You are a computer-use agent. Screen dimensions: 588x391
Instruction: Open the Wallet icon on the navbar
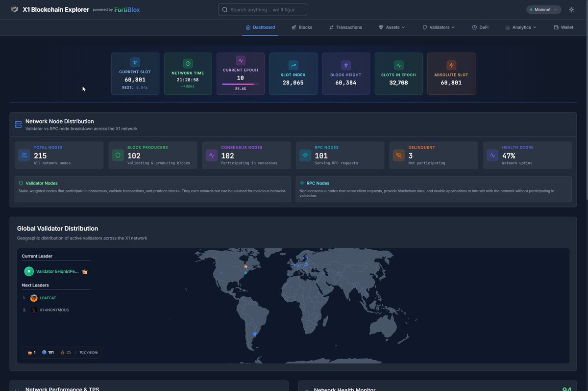pos(556,27)
